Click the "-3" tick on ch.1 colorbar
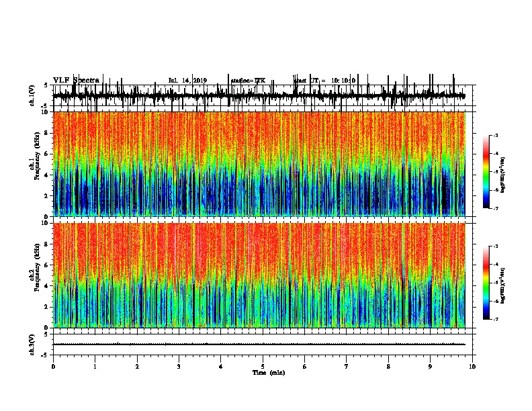 point(495,135)
